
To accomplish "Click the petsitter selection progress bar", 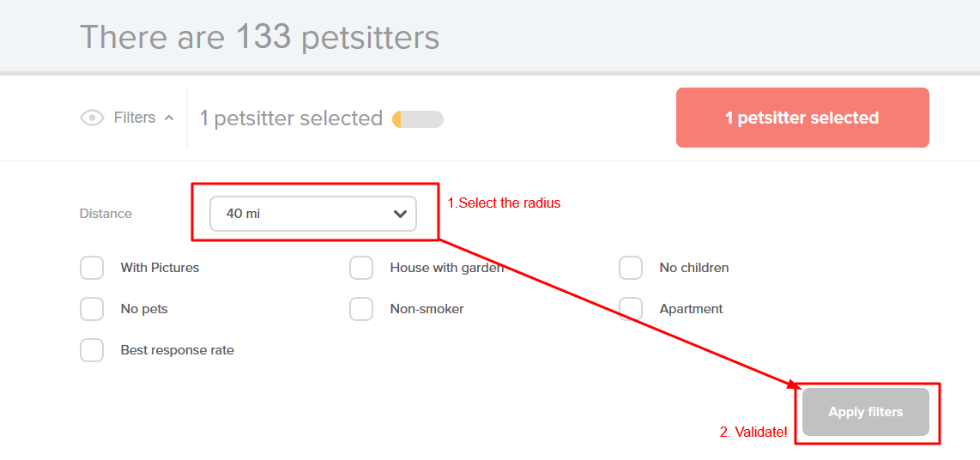I will [418, 119].
